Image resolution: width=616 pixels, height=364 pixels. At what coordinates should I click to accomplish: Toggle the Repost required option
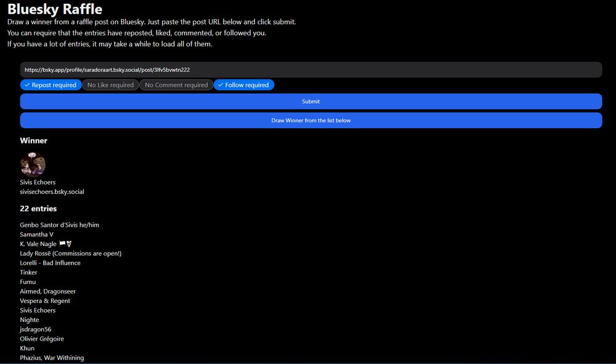click(x=51, y=85)
